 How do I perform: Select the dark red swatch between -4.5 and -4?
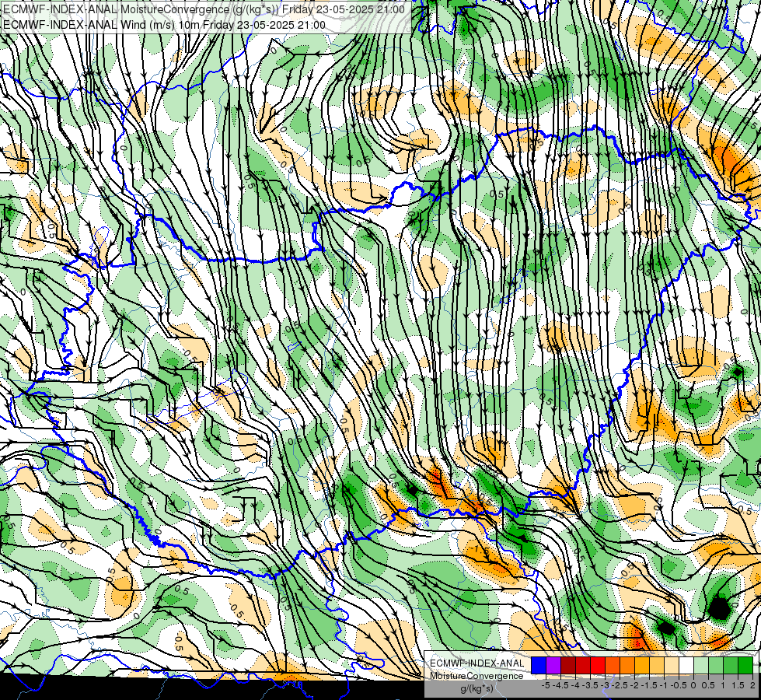568,665
